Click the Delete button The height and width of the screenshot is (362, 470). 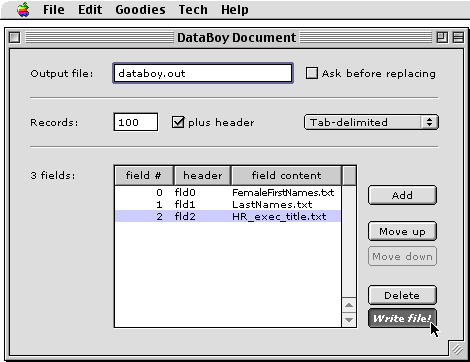tap(402, 295)
